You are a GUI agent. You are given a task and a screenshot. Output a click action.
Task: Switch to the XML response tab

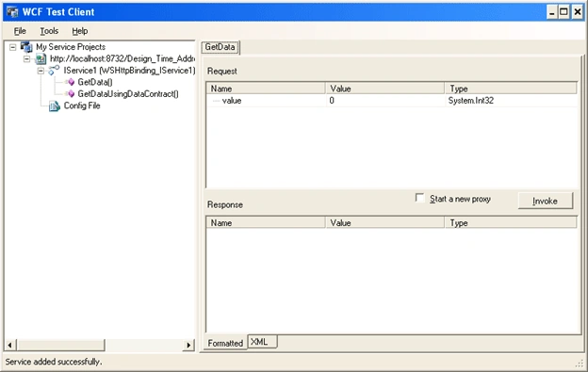pyautogui.click(x=263, y=342)
